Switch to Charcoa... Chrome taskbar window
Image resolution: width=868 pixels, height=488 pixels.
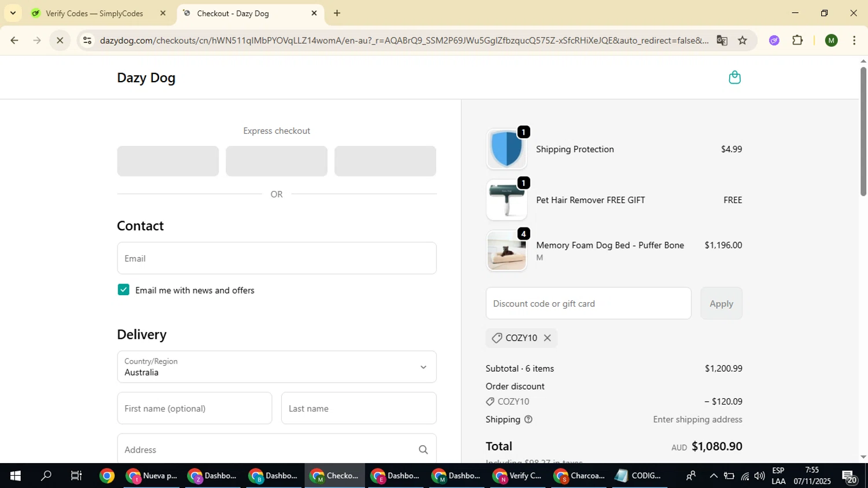(579, 476)
